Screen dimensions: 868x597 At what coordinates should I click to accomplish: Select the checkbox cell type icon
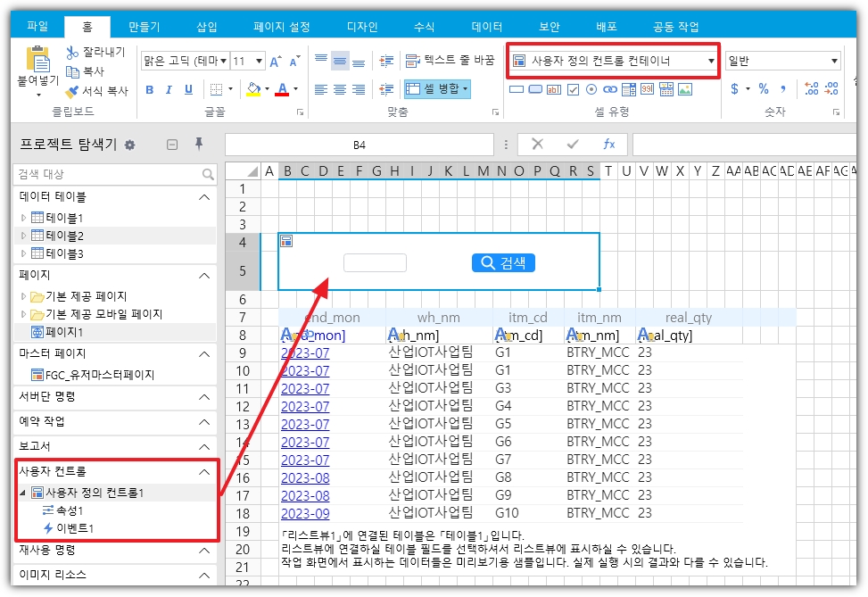[573, 89]
